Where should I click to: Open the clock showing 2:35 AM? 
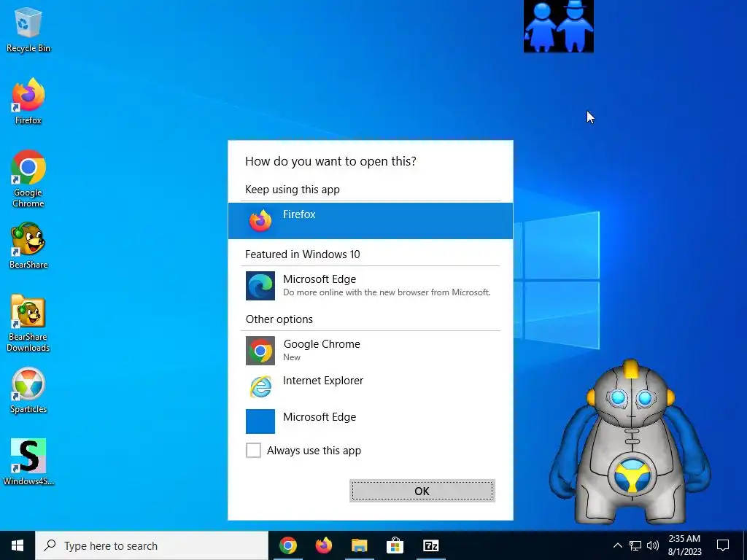684,545
